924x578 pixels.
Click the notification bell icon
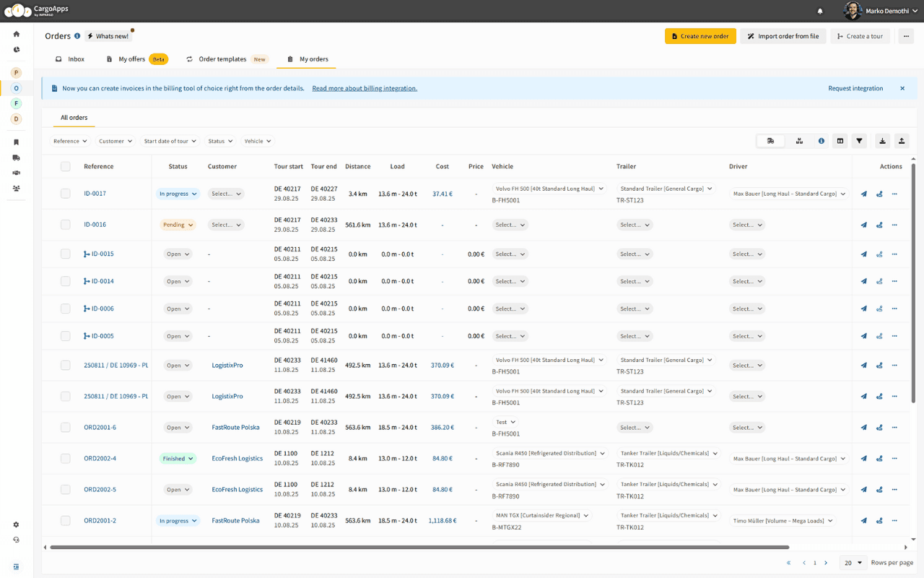pyautogui.click(x=820, y=12)
